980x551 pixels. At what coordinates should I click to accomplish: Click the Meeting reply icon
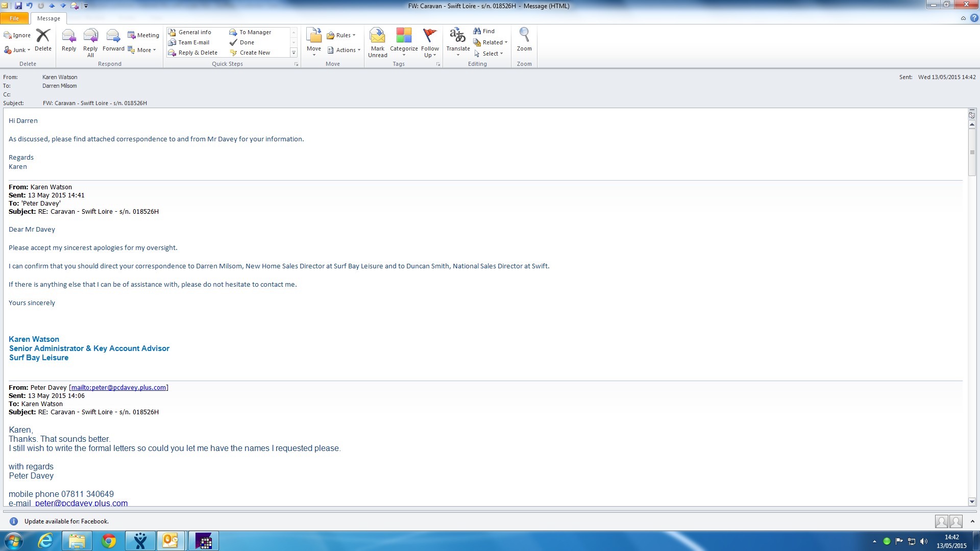[x=143, y=35]
